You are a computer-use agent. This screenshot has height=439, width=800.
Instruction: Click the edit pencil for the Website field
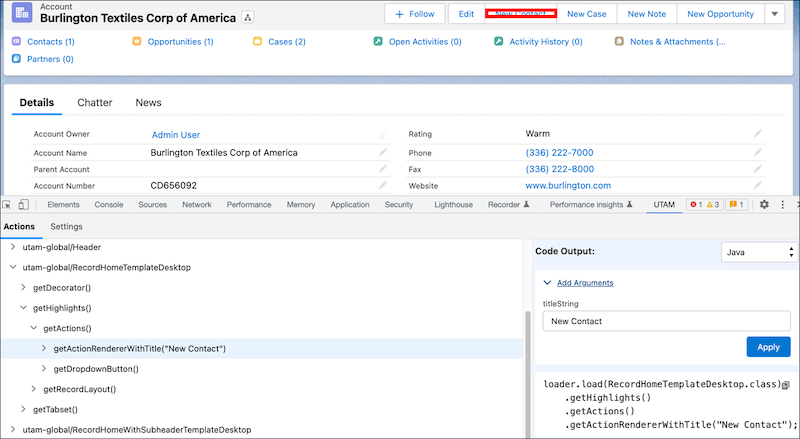coord(758,185)
